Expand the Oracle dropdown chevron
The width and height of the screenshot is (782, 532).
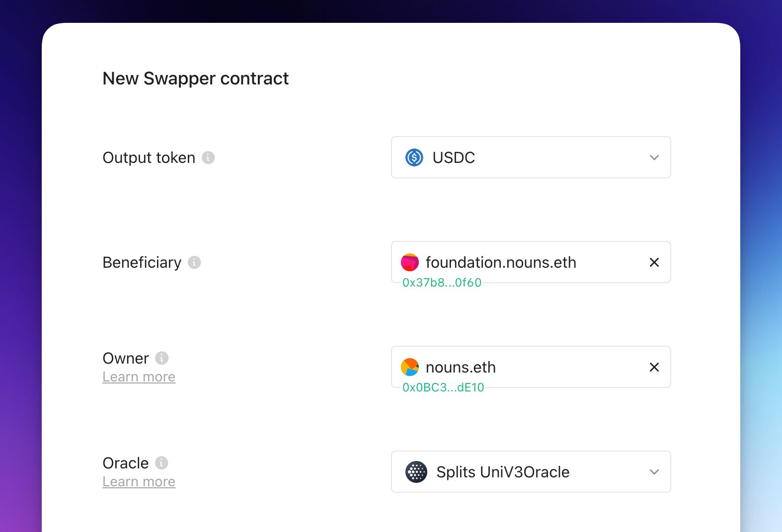(x=654, y=472)
